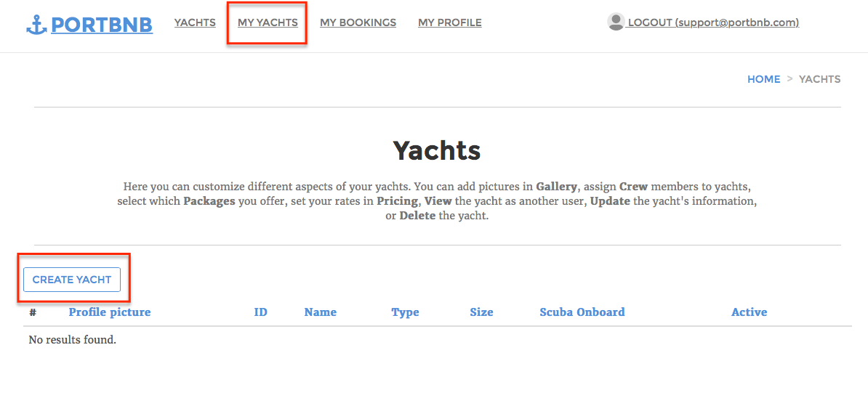Click the # column header
This screenshot has height=398, width=868.
33,312
